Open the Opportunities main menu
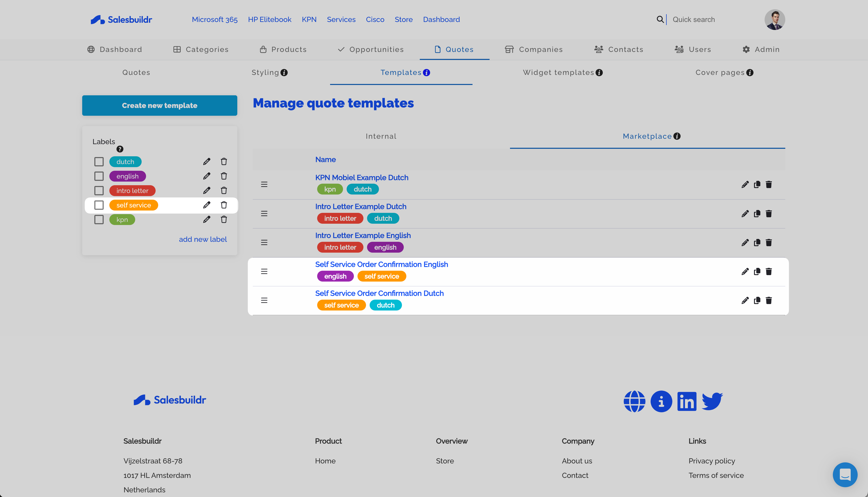Screen dimensions: 868x497 pos(370,50)
